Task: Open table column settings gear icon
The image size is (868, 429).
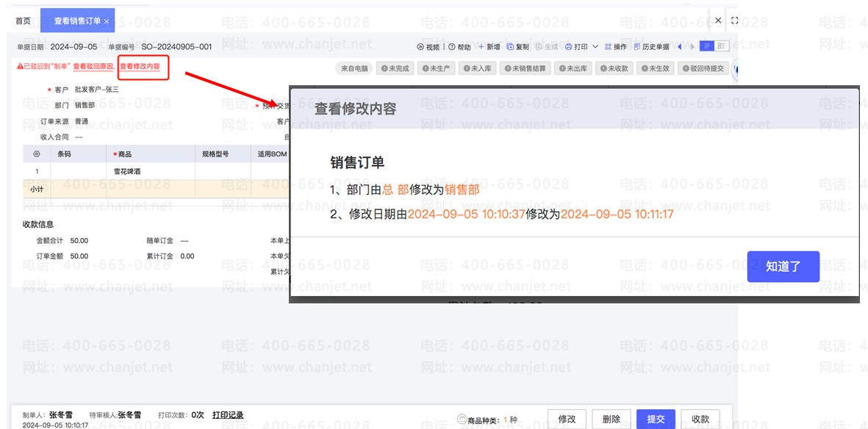Action: 37,154
